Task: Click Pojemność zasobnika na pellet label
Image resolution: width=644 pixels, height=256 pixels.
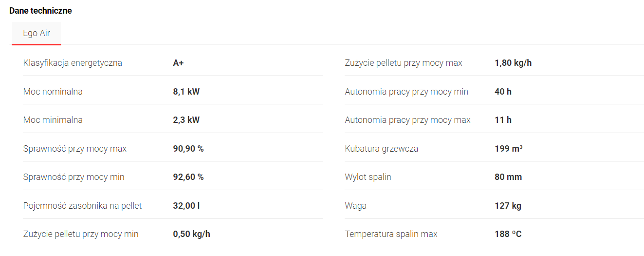Action: point(82,206)
